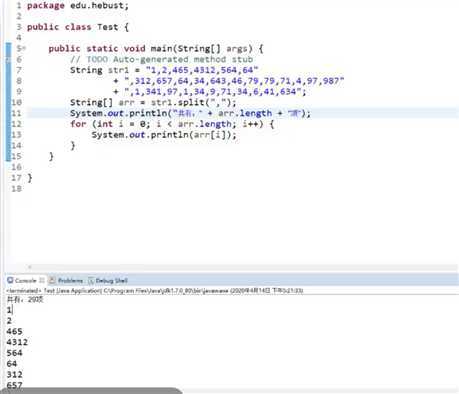459x394 pixels.
Task: Click the blue change marker beside line 7
Action: click(8, 70)
